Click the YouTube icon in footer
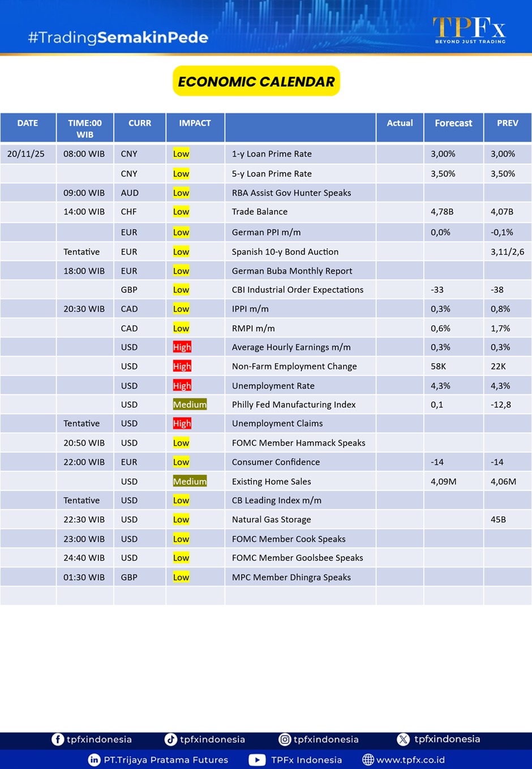This screenshot has height=769, width=532. point(257,760)
